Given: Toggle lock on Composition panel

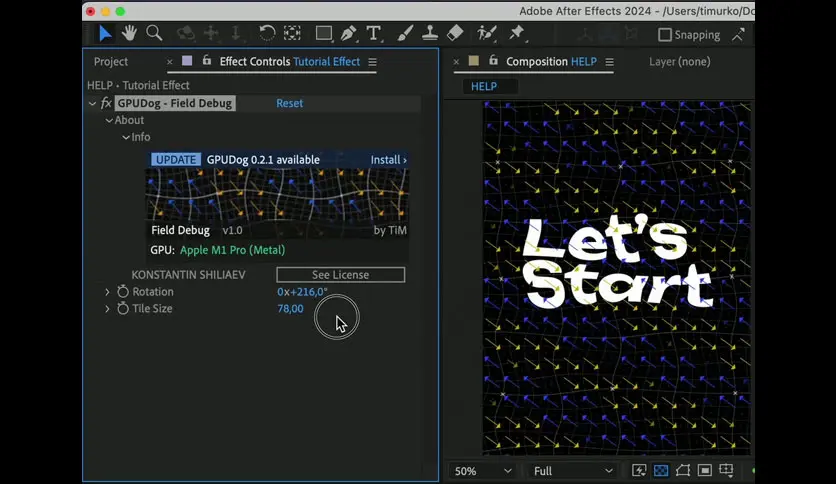Looking at the screenshot, I should [494, 60].
